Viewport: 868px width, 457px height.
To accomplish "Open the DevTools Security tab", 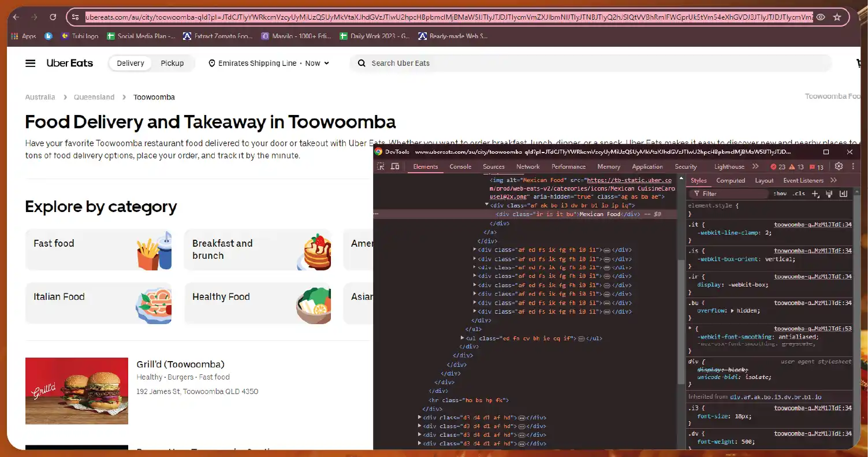I will 686,166.
